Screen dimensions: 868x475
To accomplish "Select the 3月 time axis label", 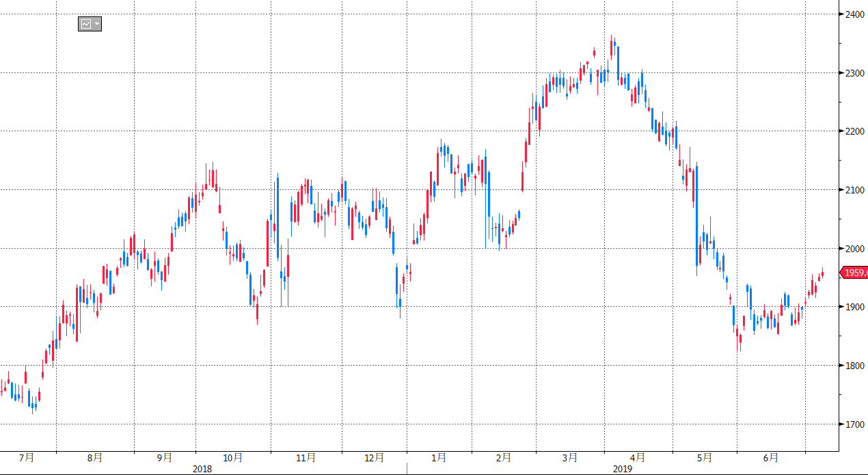I will (x=570, y=457).
